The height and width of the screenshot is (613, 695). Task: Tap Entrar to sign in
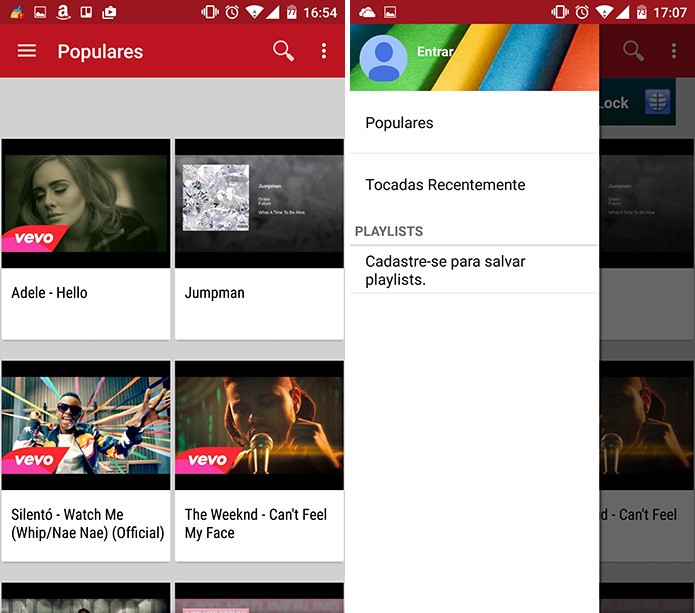(x=435, y=52)
